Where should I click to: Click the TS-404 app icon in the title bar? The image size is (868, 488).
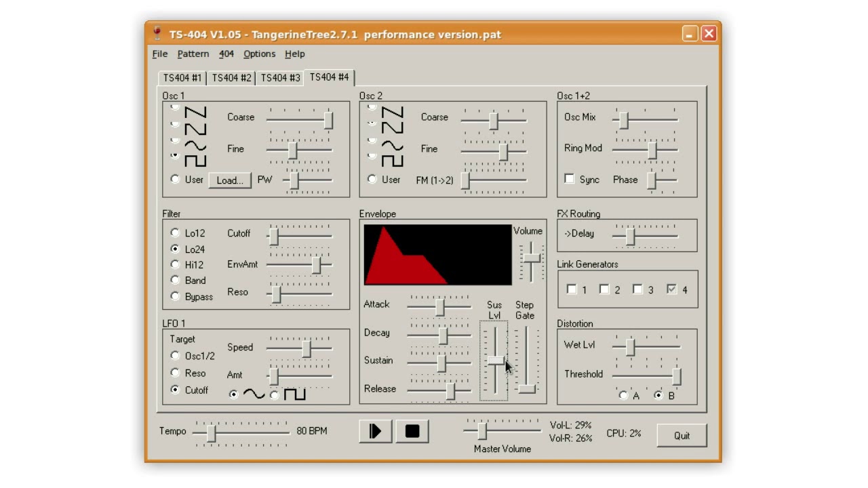click(x=157, y=34)
